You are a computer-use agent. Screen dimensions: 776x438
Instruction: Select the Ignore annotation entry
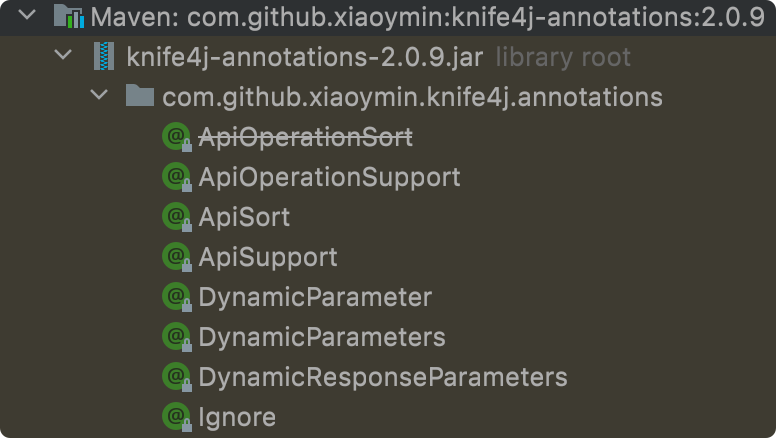(x=237, y=418)
